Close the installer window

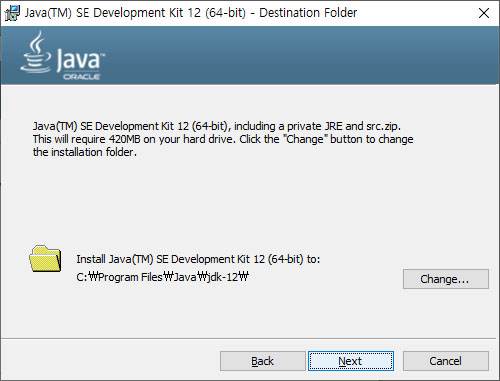coord(484,13)
